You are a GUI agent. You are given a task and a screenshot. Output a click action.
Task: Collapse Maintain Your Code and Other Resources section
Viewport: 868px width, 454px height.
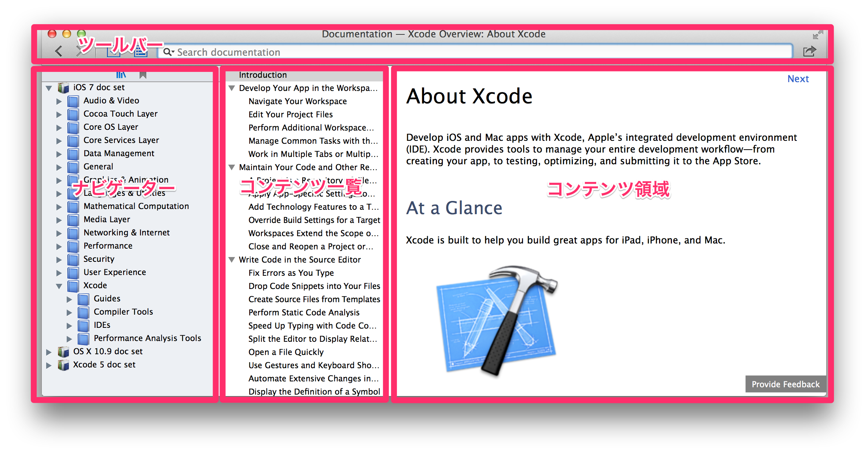[x=232, y=167]
